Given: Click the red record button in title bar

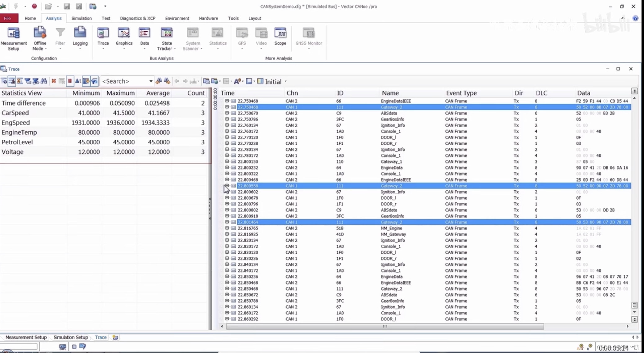Looking at the screenshot, I should pyautogui.click(x=34, y=6).
